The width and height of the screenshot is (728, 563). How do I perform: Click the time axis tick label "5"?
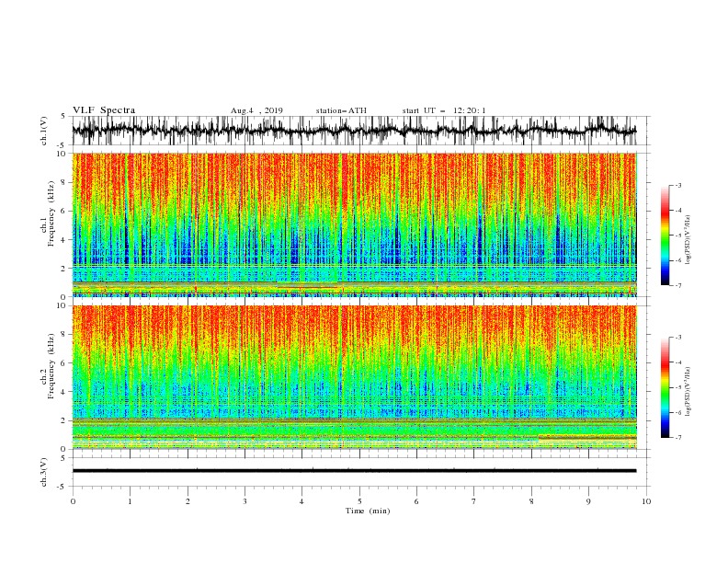pyautogui.click(x=359, y=501)
